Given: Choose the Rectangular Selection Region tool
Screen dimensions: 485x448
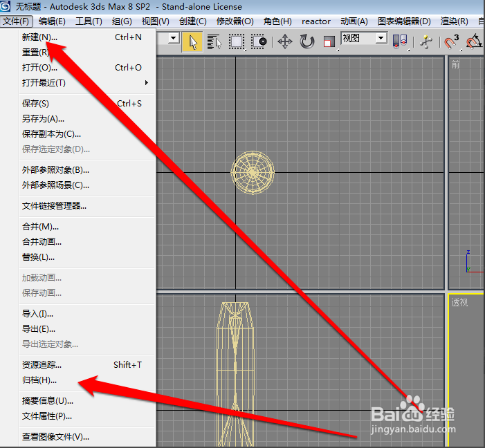Looking at the screenshot, I should tap(237, 41).
